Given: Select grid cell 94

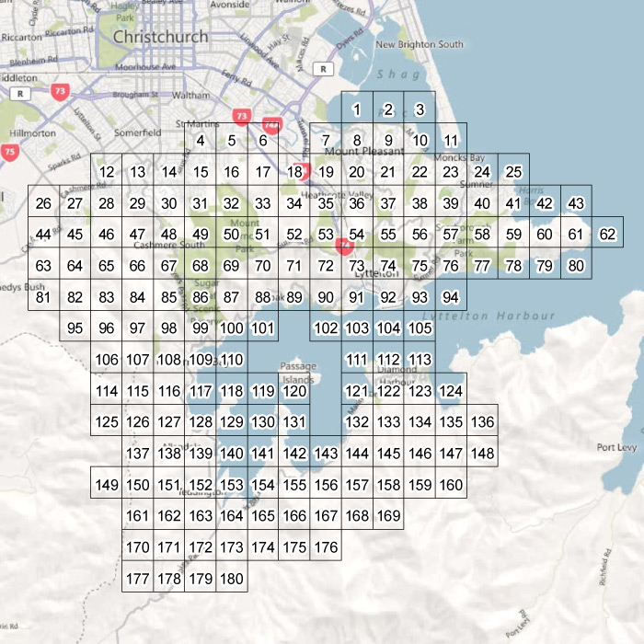Looking at the screenshot, I should 451,295.
